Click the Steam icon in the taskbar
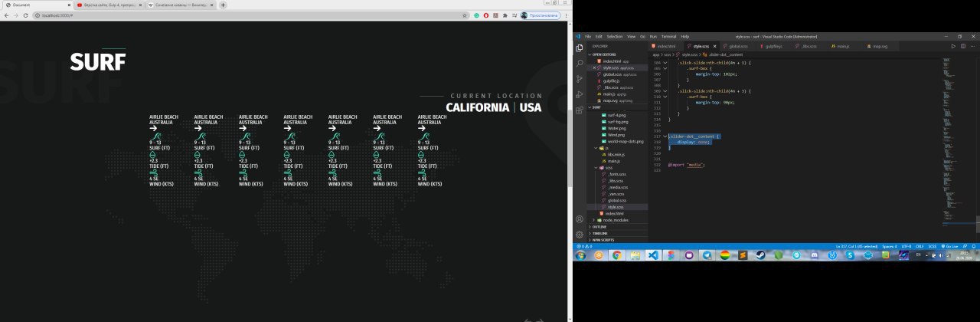 760,255
